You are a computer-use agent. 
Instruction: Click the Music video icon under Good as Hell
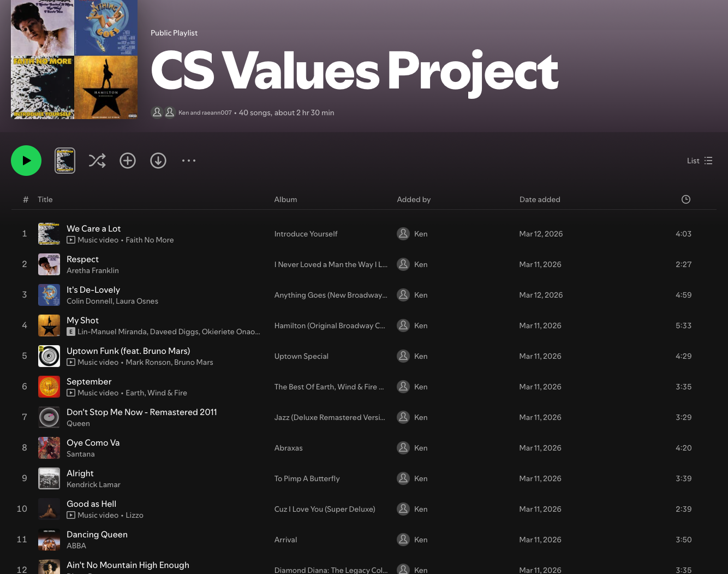[71, 515]
